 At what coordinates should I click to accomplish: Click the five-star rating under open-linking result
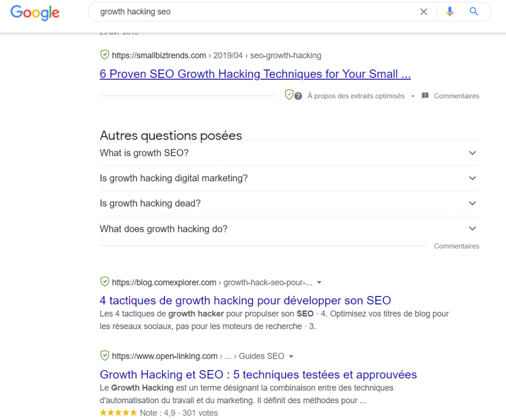(119, 413)
